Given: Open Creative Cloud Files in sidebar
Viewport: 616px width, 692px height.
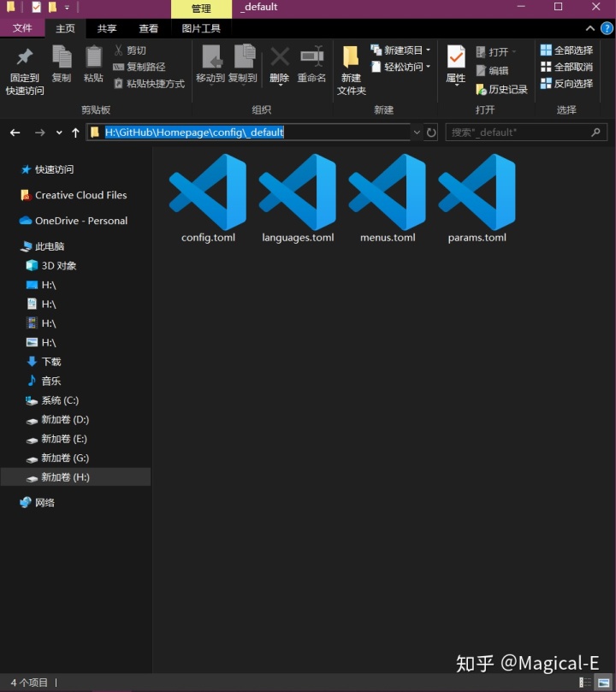Looking at the screenshot, I should click(74, 195).
